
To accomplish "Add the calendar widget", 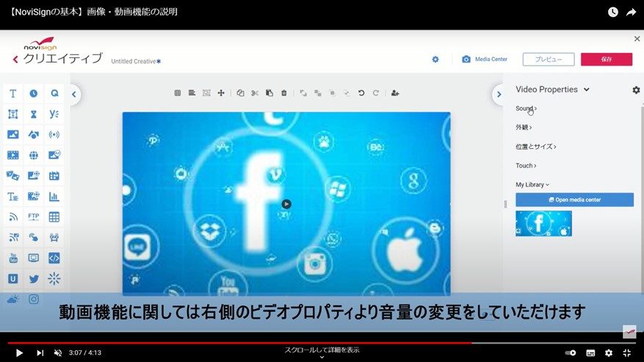I will coord(54,176).
